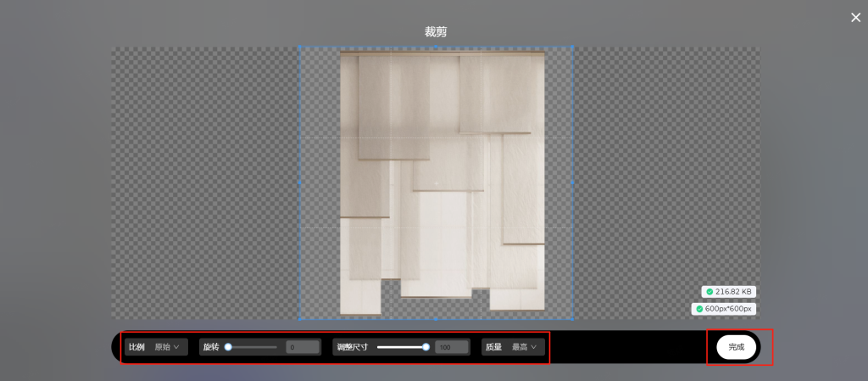Click the green check icon beside 216.82 KB
The height and width of the screenshot is (381, 868).
tap(709, 291)
